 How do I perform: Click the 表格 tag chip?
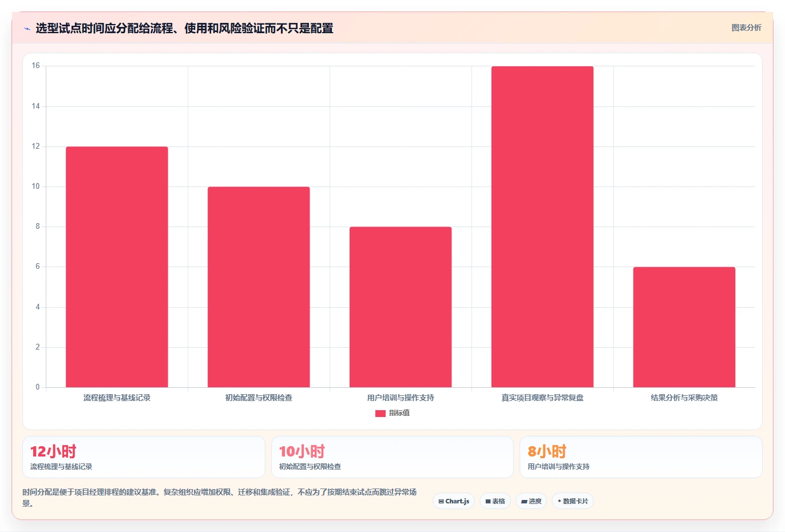(495, 501)
